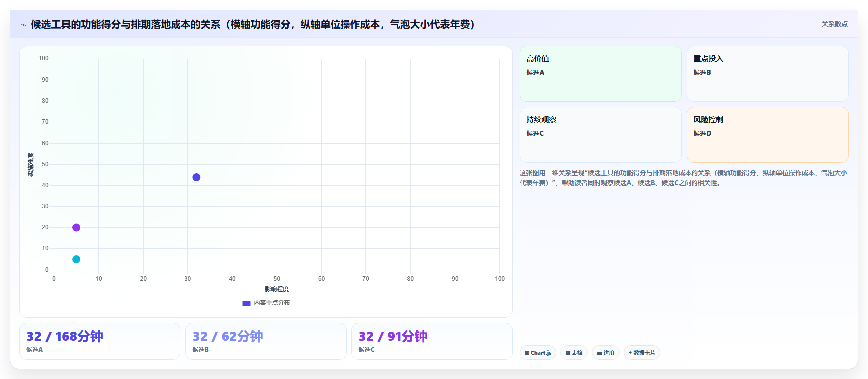Open the 持续观察 候选C card
Screen dimensions: 868x379
tap(600, 135)
